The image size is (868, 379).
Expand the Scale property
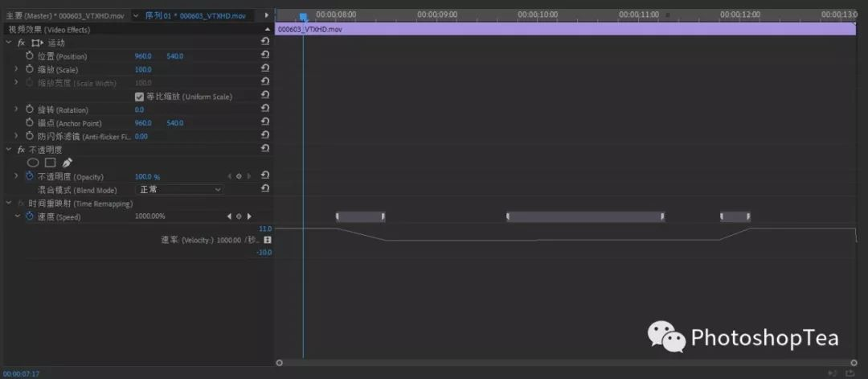pyautogui.click(x=16, y=69)
